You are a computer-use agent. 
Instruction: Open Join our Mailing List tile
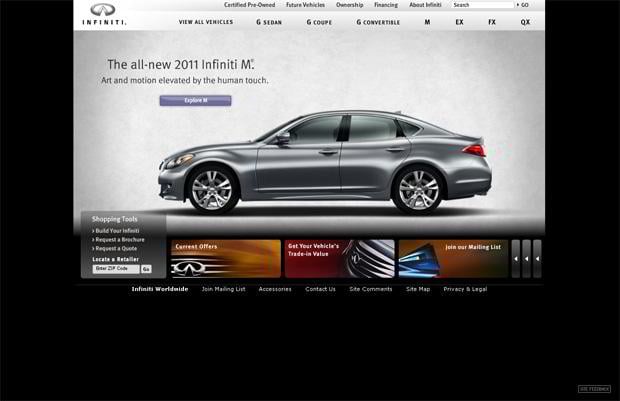[x=453, y=259]
